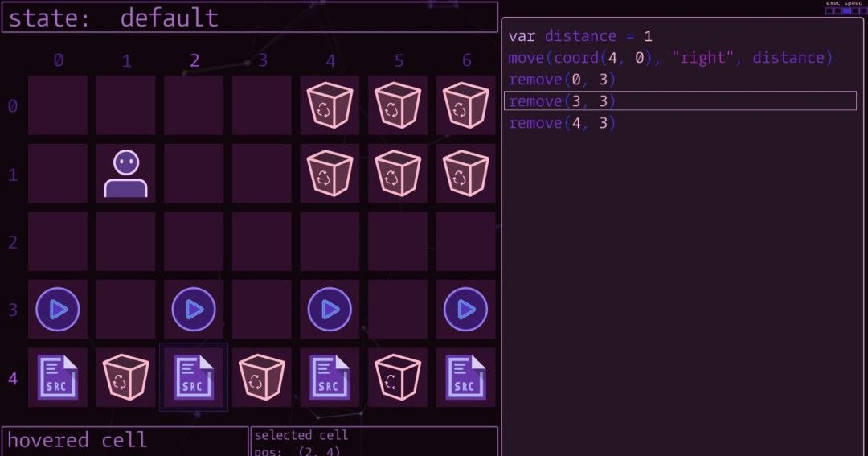Click the play icon in column 2

[x=194, y=309]
